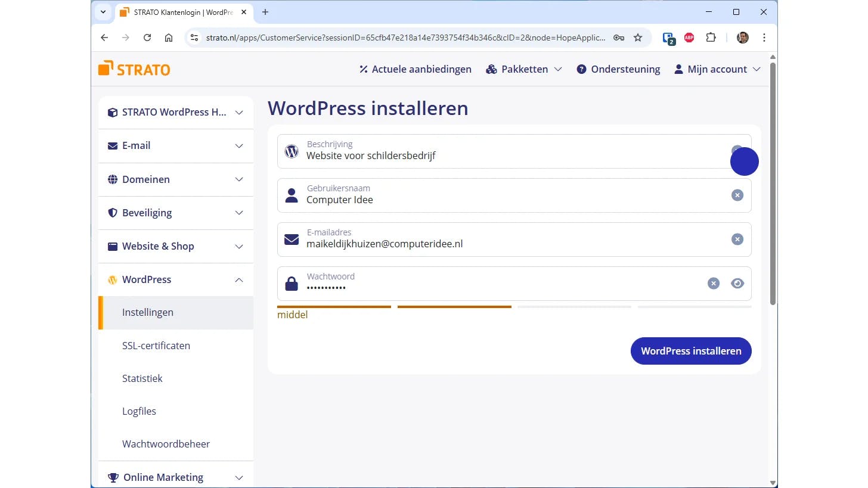Click the scrollbar down arrow
The width and height of the screenshot is (868, 488).
tap(773, 483)
